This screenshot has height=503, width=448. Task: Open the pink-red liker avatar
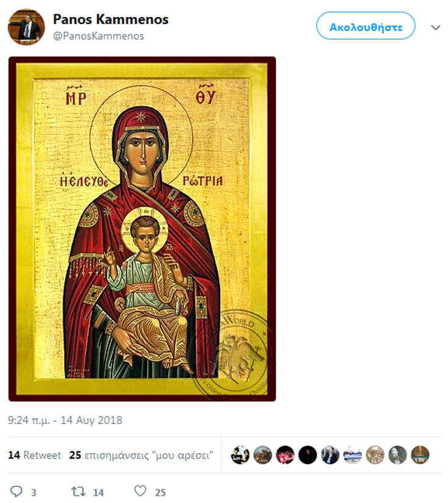tap(285, 455)
